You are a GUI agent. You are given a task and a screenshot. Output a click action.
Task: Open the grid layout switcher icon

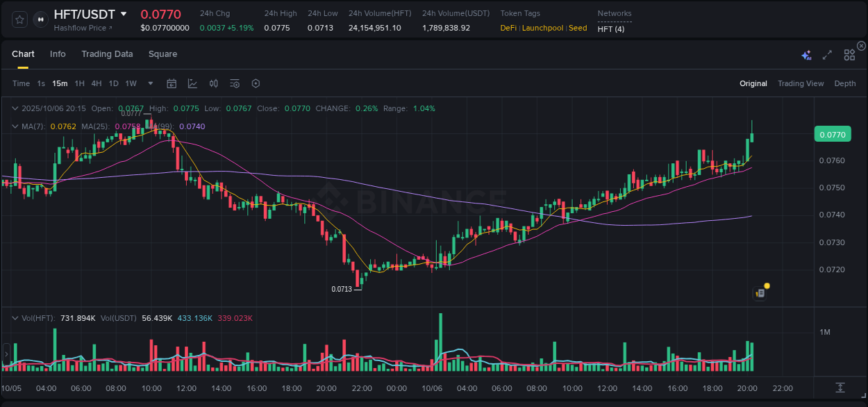(849, 54)
